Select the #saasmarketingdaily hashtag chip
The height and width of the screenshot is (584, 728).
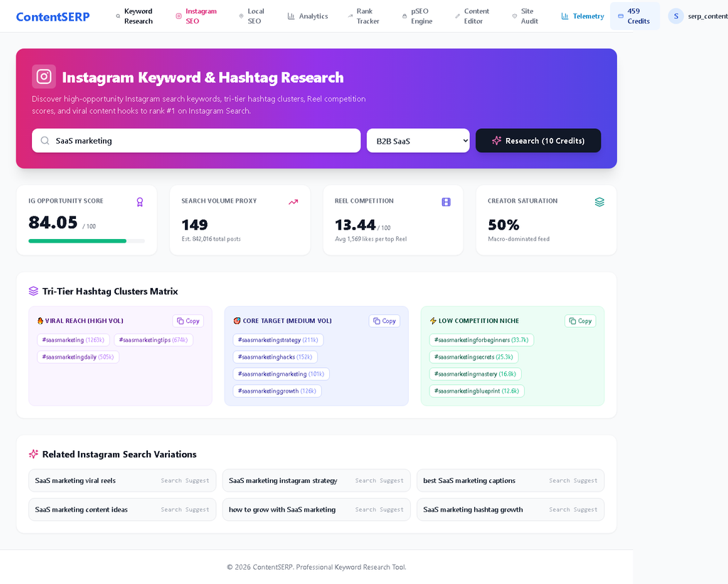pos(78,357)
